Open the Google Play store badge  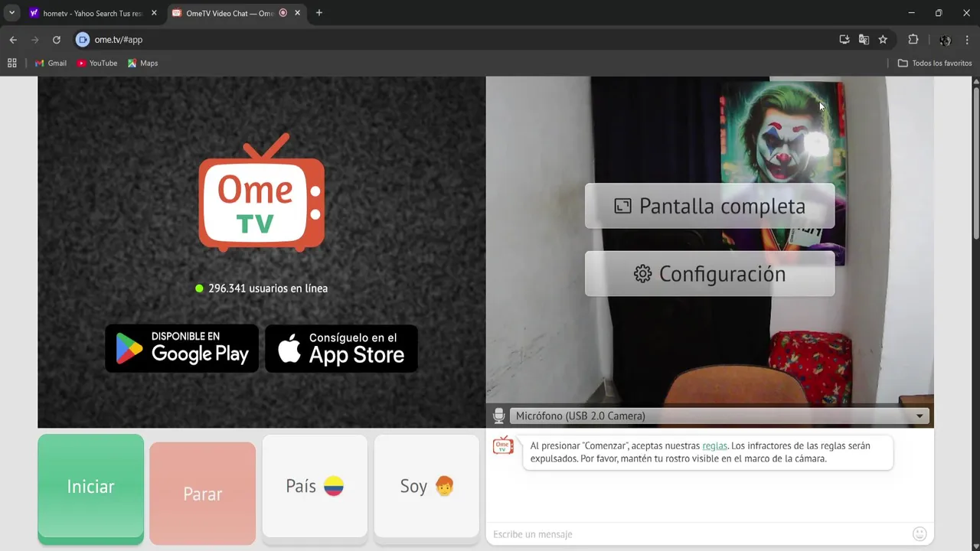pos(182,348)
